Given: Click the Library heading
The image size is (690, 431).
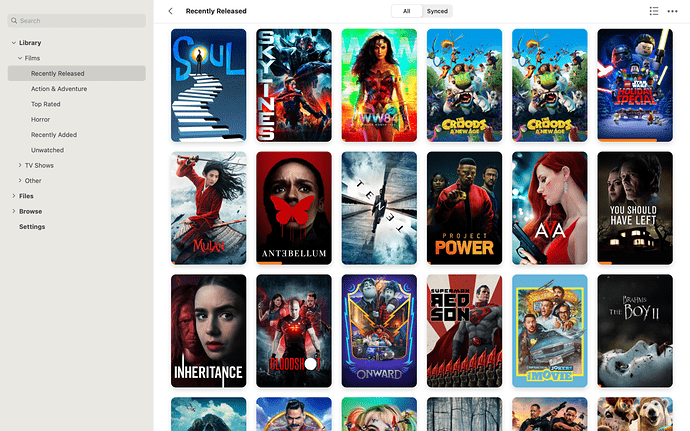Looking at the screenshot, I should [30, 43].
